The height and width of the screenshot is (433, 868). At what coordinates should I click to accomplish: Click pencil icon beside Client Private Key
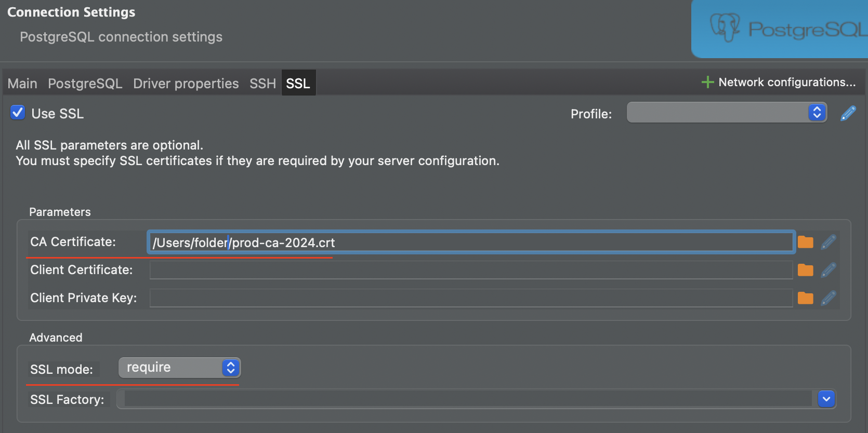pyautogui.click(x=828, y=298)
